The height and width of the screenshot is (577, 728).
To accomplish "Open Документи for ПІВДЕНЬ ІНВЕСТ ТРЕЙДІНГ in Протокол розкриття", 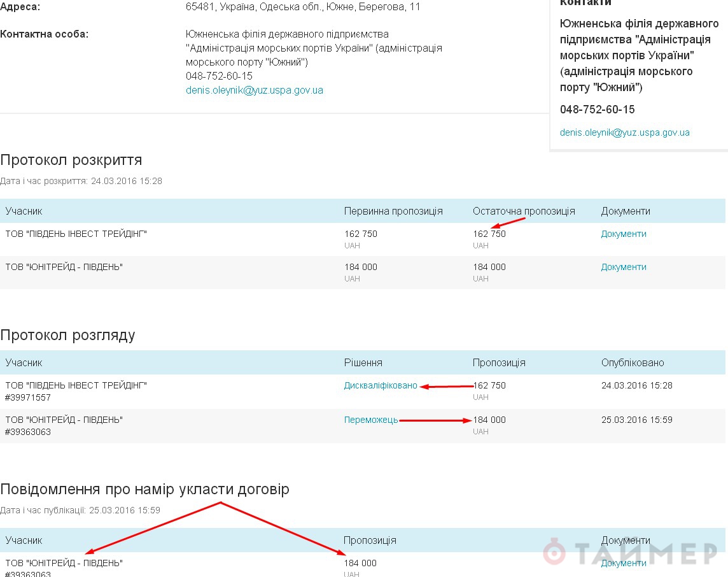I will [623, 234].
